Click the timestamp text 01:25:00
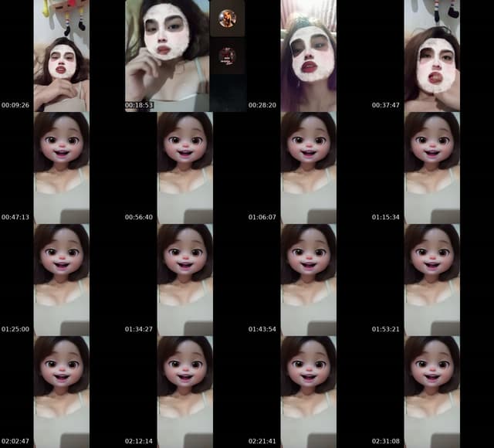494x448 pixels. 15,329
